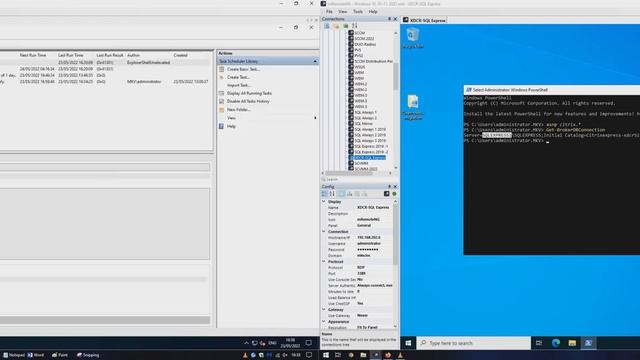Screen dimensions: 640x360
Task: Click the Last Run Time column header
Action: coord(71,55)
